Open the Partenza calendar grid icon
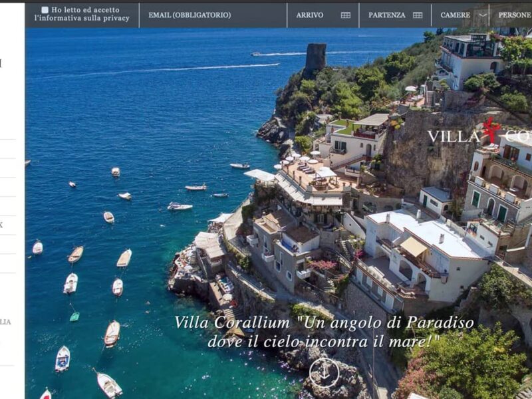The height and width of the screenshot is (399, 532). point(418,15)
